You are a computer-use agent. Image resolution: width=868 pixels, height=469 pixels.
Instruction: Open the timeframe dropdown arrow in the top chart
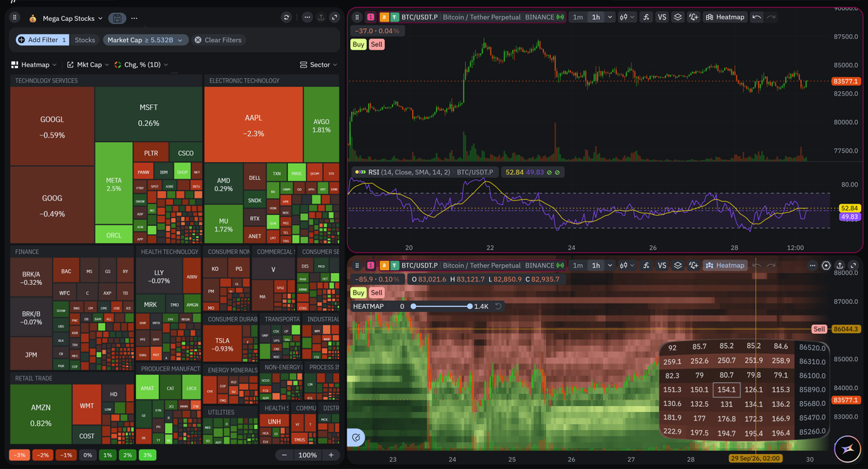coord(611,17)
